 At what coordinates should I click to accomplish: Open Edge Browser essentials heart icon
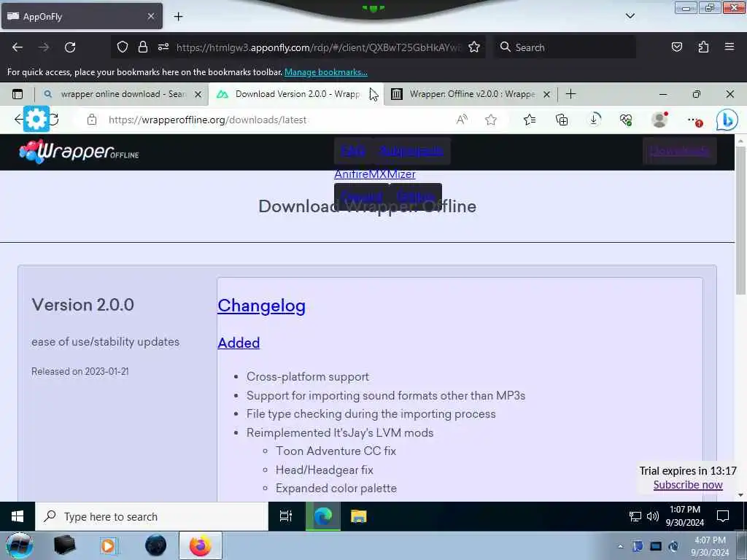click(626, 120)
